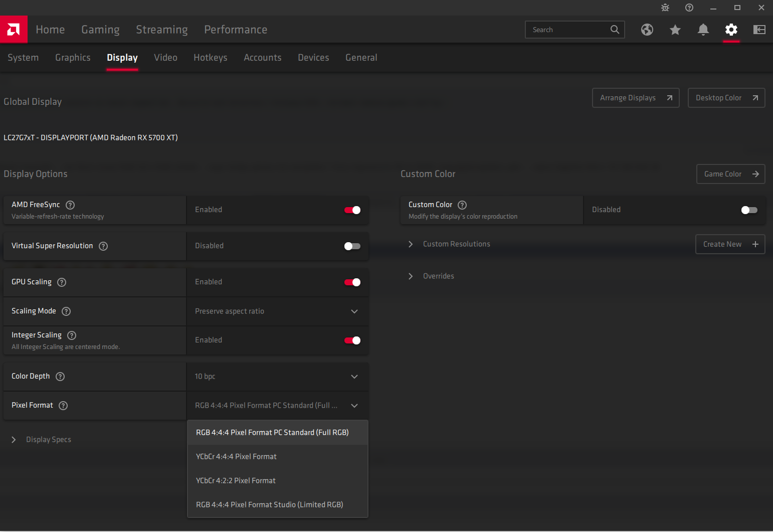This screenshot has height=532, width=773.
Task: Click the settings gear icon
Action: coord(731,30)
